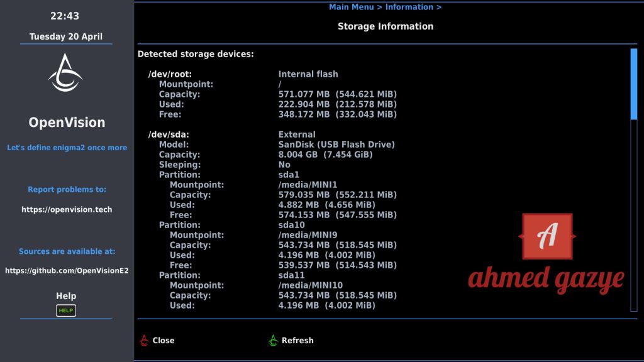Image resolution: width=644 pixels, height=362 pixels.
Task: Click the green HELP key badge
Action: 65,310
